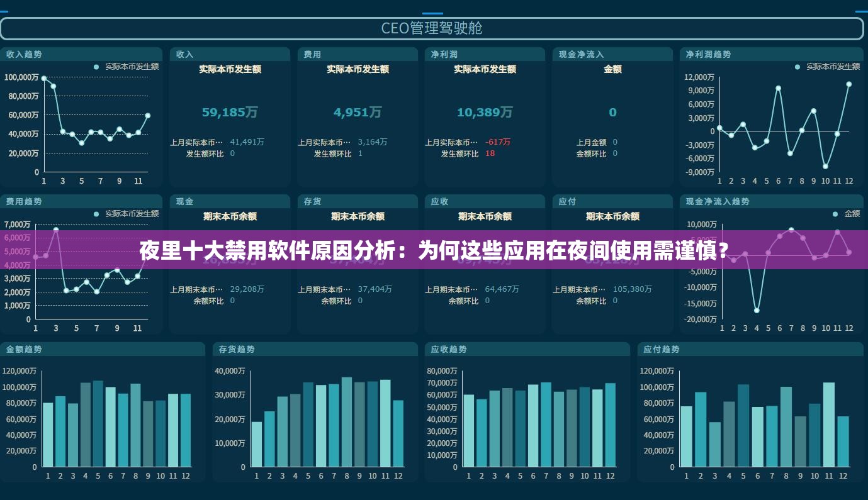Click the 应收趋势 panel header
Image resolution: width=868 pixels, height=500 pixels.
pyautogui.click(x=527, y=349)
